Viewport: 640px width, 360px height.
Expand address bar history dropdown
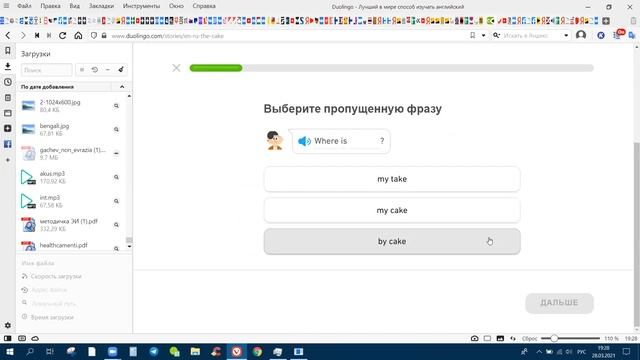pyautogui.click(x=483, y=36)
